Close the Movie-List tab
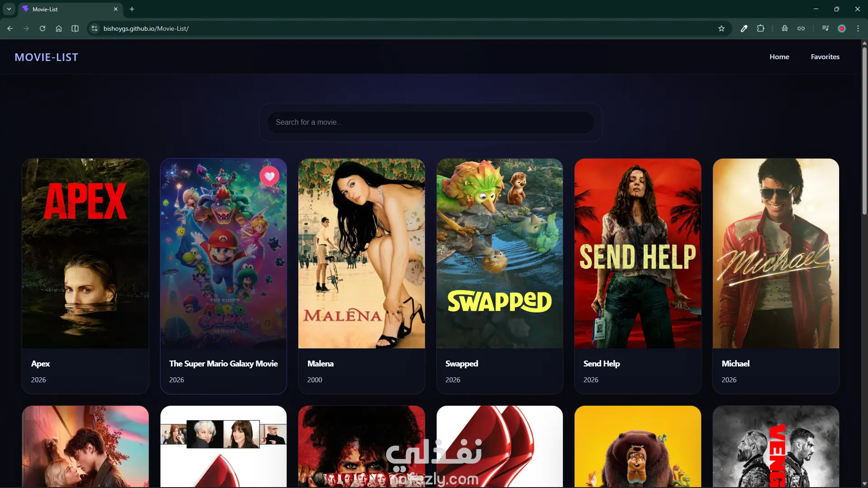This screenshot has height=488, width=868. (x=116, y=9)
